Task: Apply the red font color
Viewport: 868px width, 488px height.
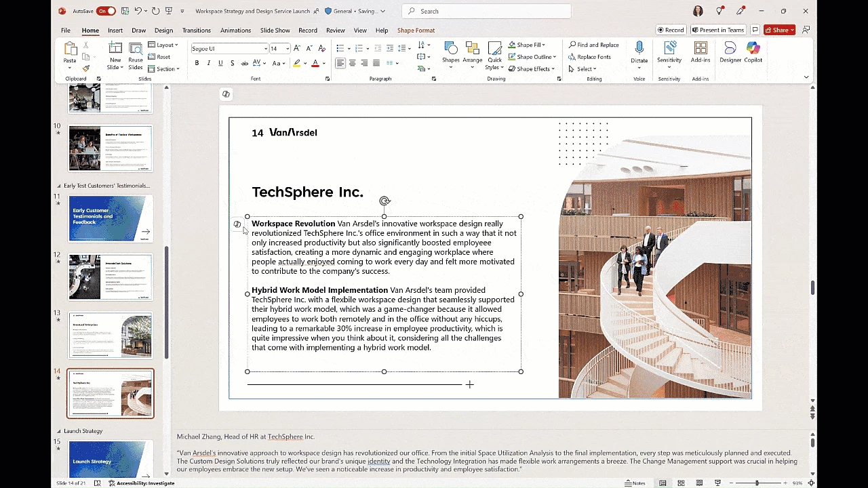Action: pos(315,63)
